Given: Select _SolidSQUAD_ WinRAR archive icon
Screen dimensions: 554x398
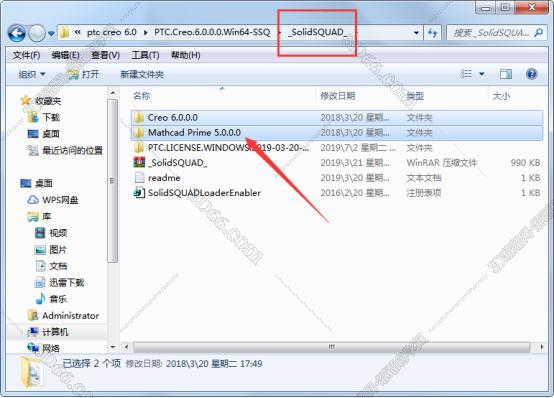Looking at the screenshot, I should 139,162.
